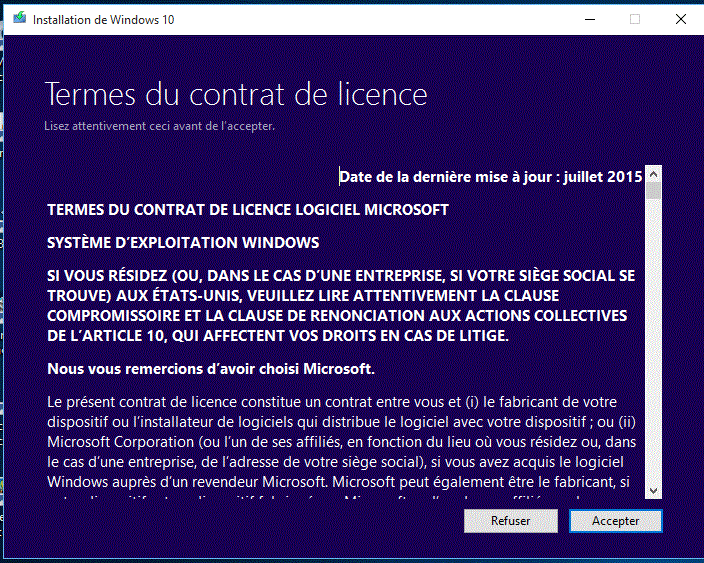704x563 pixels.
Task: Click the "Termes du contrat de licence" heading
Action: [x=236, y=94]
